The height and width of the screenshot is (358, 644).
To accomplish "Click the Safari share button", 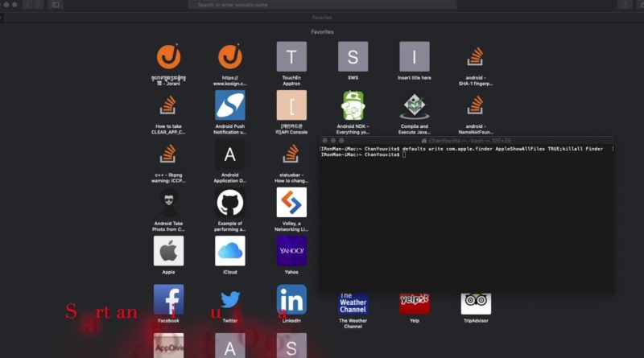I will [625, 5].
